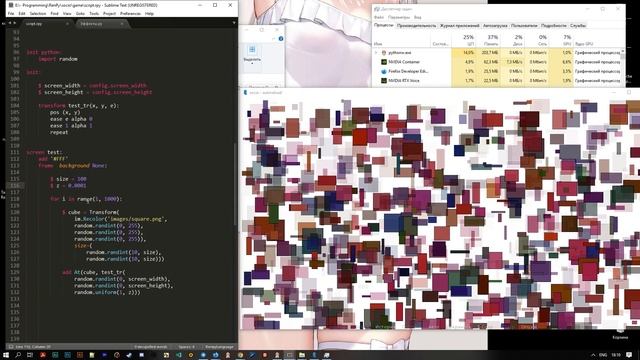Click the next tab arrow in Sublime Text
The height and width of the screenshot is (360, 640).
pyautogui.click(x=15, y=23)
